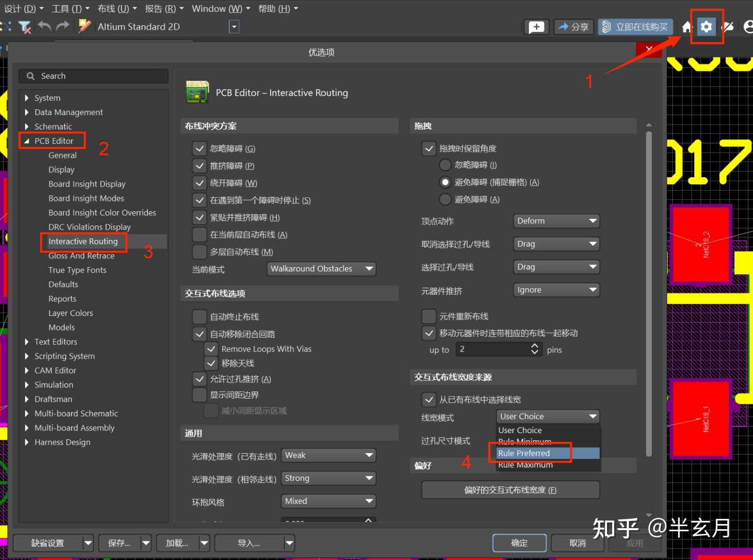Click the 导入... button
This screenshot has height=560, width=753.
(249, 543)
